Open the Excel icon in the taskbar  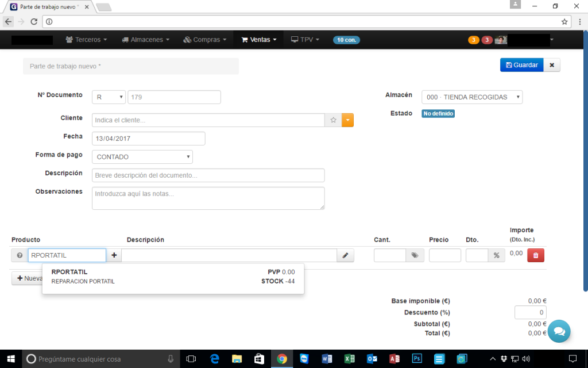[x=349, y=359]
